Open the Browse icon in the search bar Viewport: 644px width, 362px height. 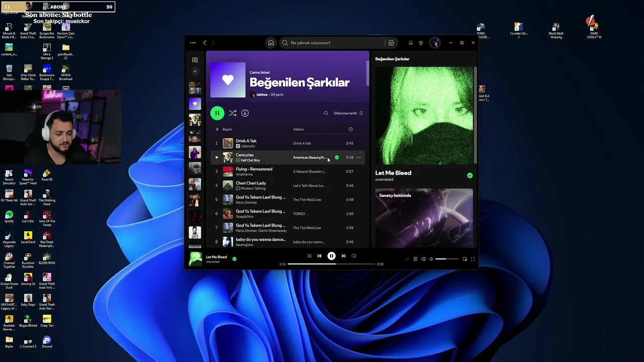tap(391, 43)
